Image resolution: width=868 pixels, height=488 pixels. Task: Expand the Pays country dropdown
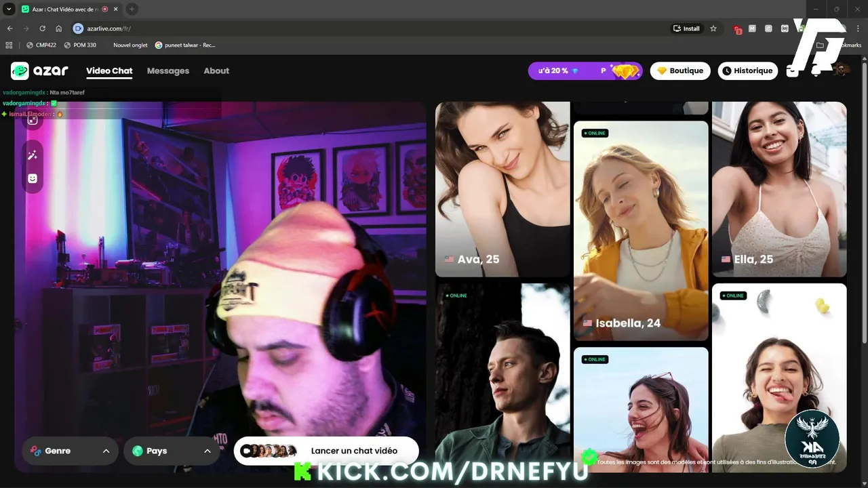[172, 451]
